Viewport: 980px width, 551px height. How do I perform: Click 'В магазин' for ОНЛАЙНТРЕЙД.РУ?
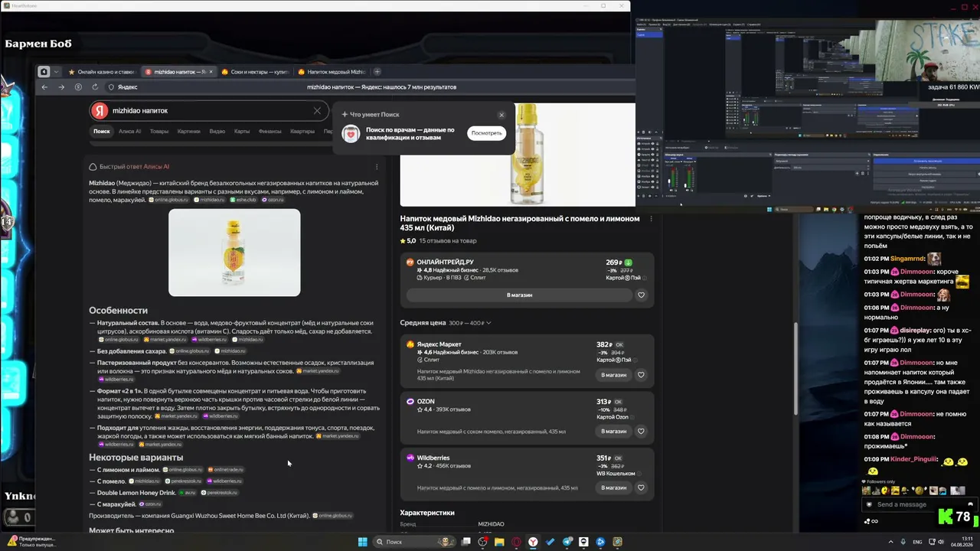pos(519,295)
